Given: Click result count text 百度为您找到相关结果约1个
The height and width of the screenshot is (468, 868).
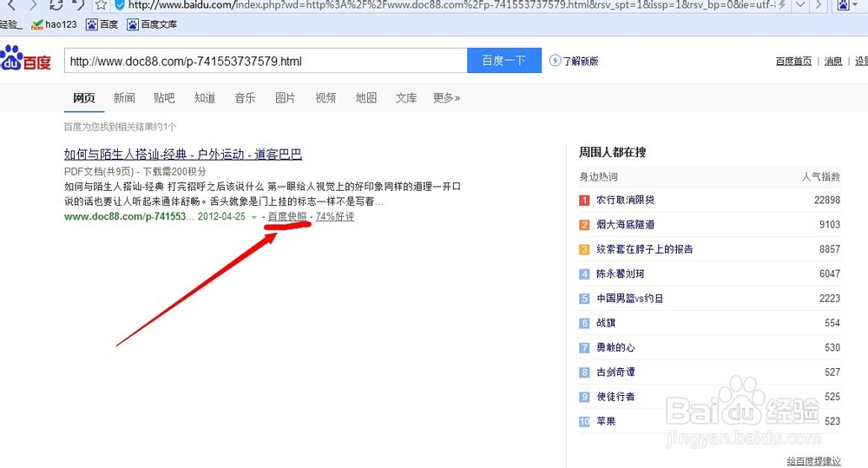Looking at the screenshot, I should (120, 127).
